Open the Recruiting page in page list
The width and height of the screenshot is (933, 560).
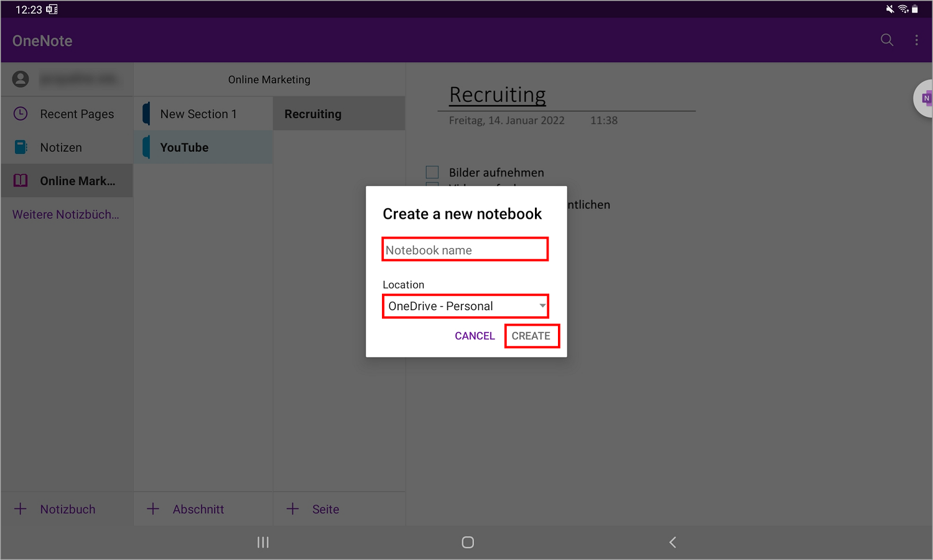point(339,114)
